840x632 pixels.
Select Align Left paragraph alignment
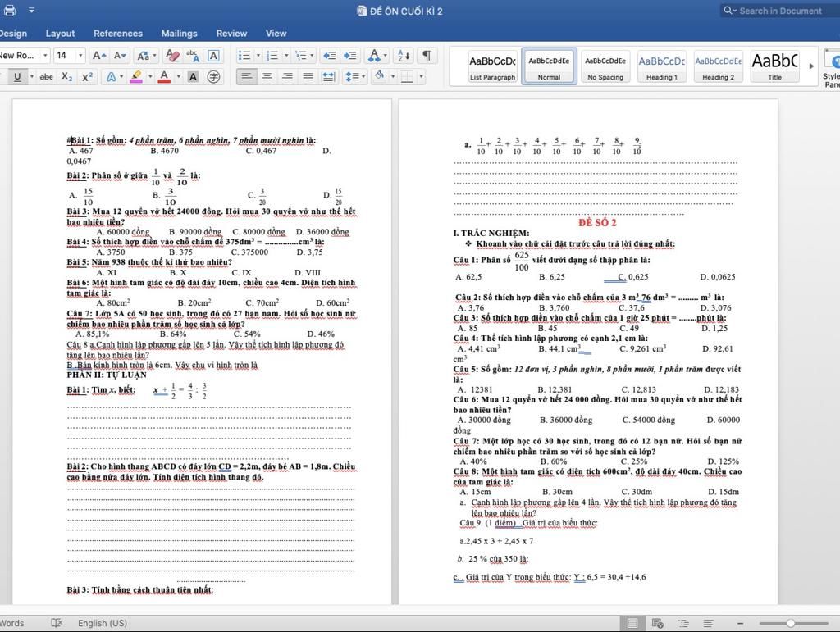click(x=246, y=76)
